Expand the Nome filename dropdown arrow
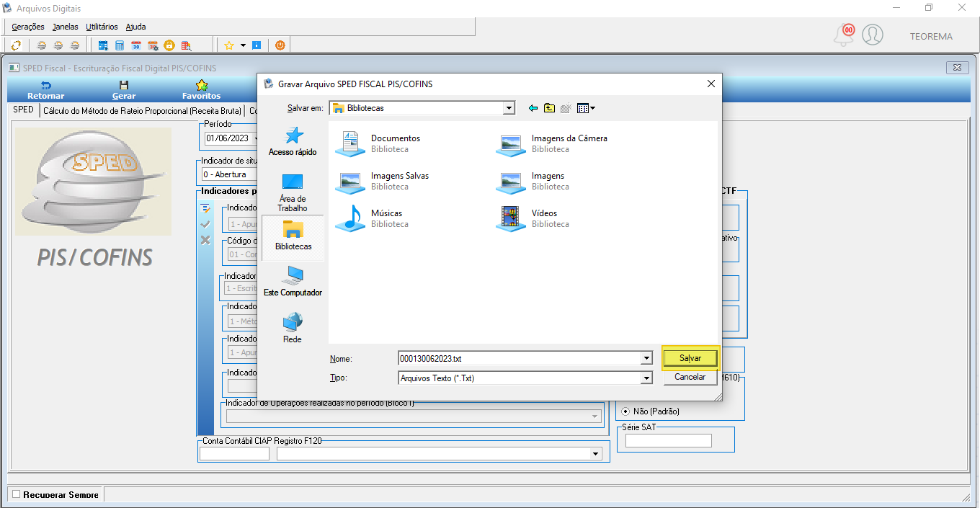The height and width of the screenshot is (508, 980). pos(646,358)
